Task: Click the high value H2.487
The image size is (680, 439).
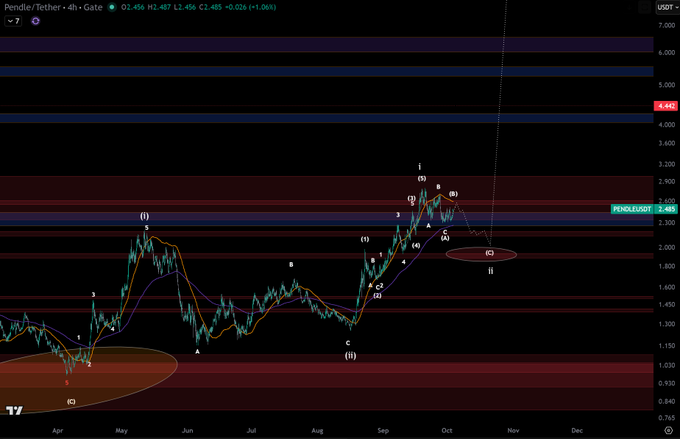Action: [x=159, y=7]
